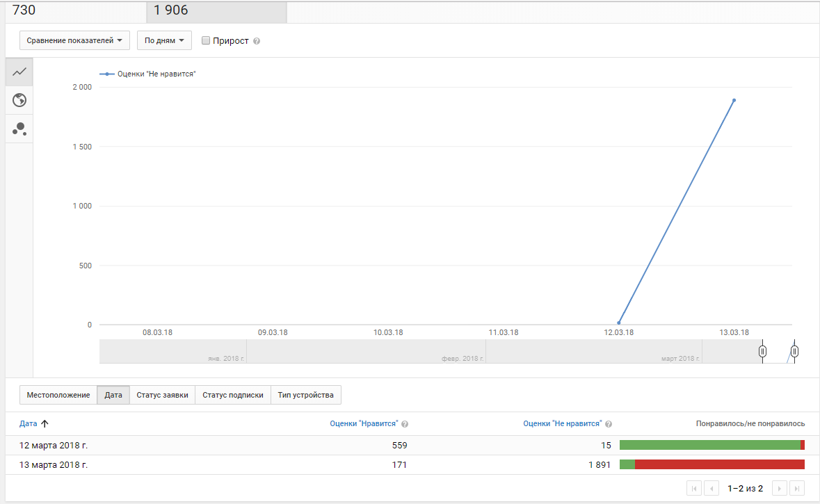Click help icon beside Оценки "Не нравится" header

[x=609, y=424]
